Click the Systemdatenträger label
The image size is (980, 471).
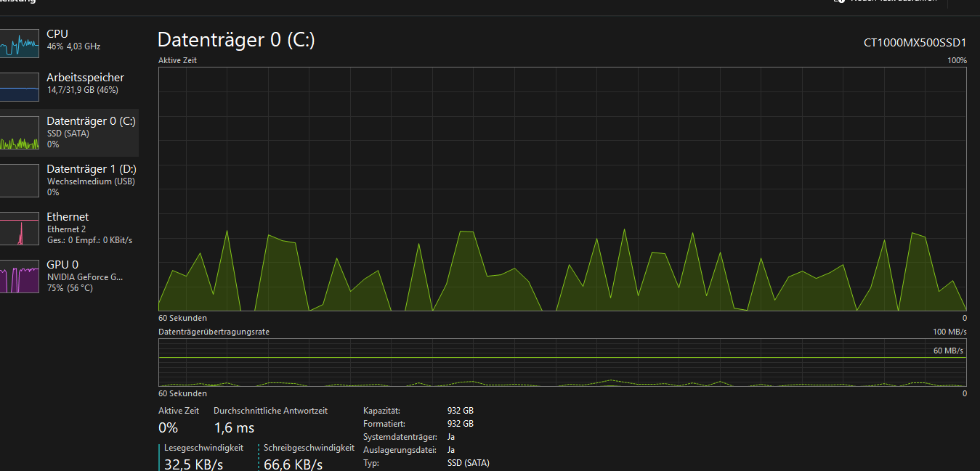tap(400, 437)
